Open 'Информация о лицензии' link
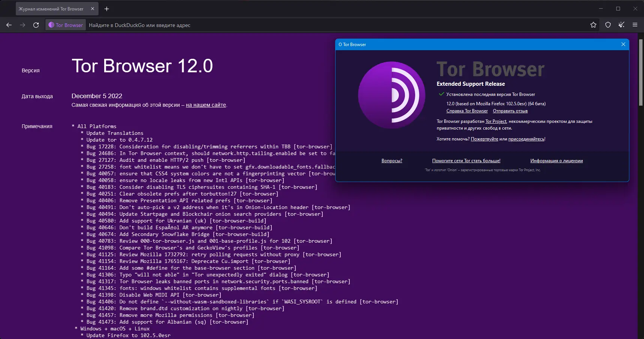Screen dimensions: 644x339 click(557, 161)
